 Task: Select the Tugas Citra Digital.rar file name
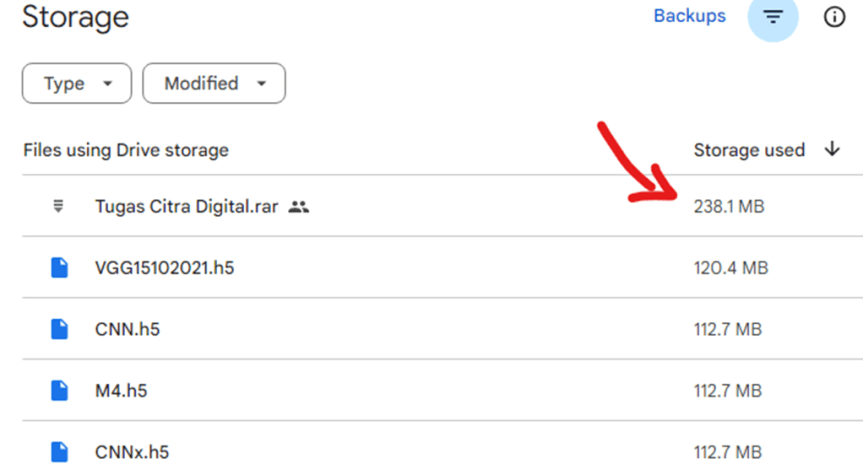click(188, 207)
